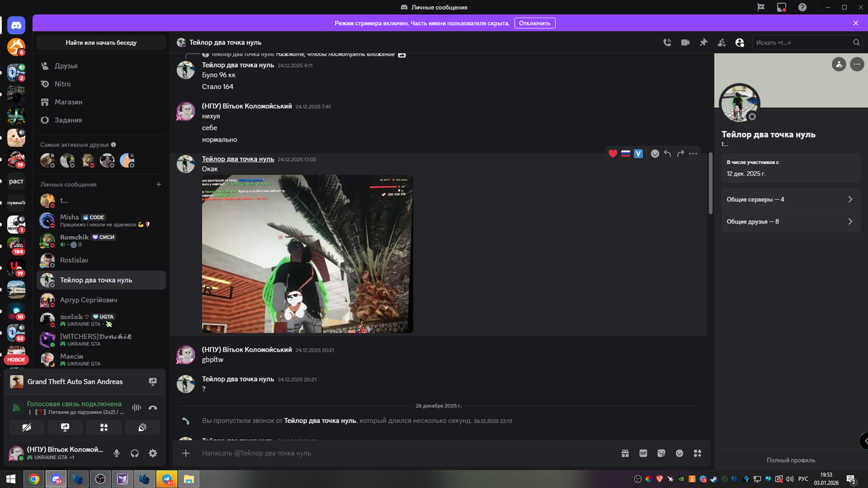Open the gift icon in message bar
868x488 pixels.
(x=625, y=453)
